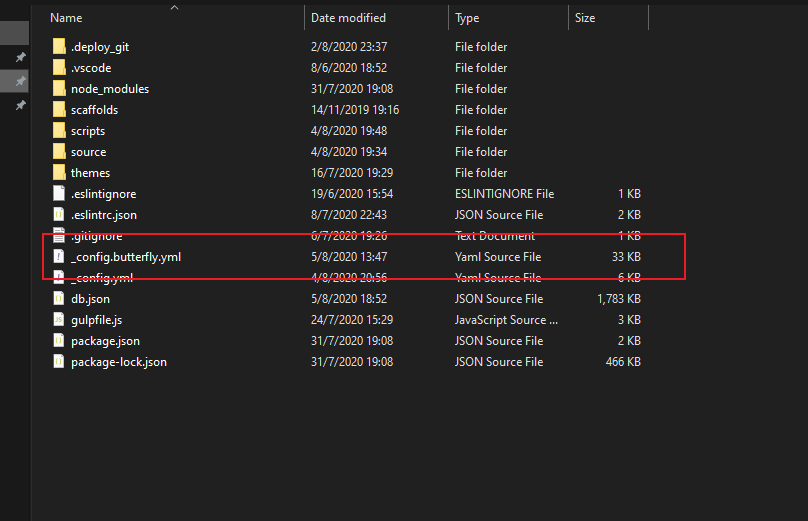Sort files by Type column
Viewport: 808px width, 521px height.
click(x=467, y=18)
